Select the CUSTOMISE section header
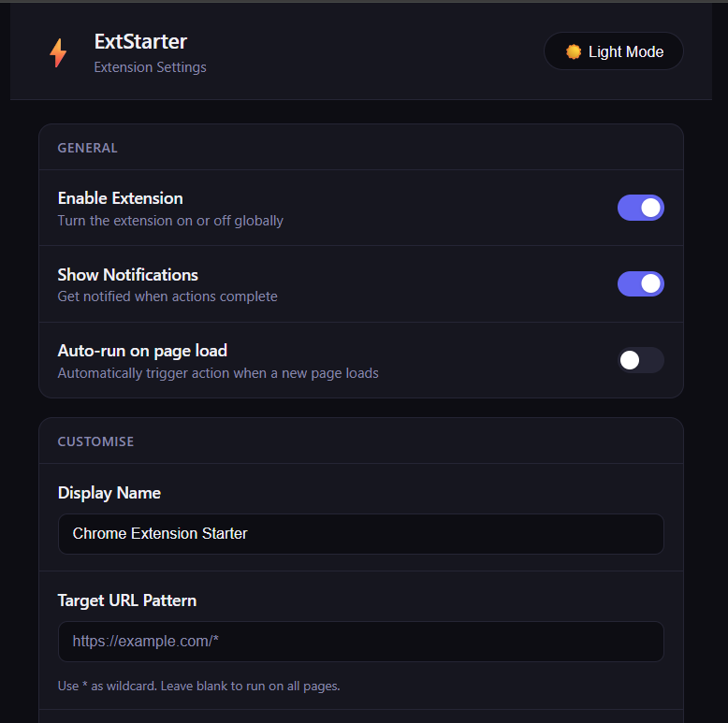Image resolution: width=728 pixels, height=723 pixels. [x=95, y=441]
